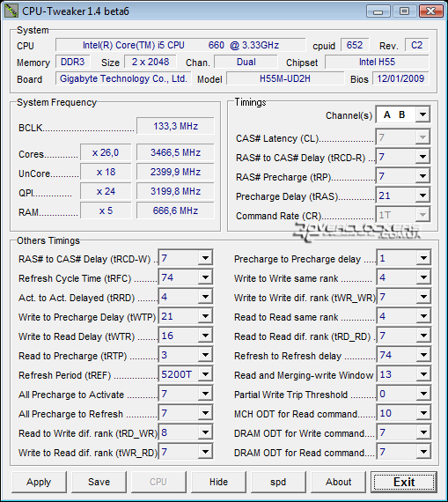This screenshot has height=502, width=448.
Task: Click the Cores multiplier x 26,0 field
Action: click(106, 152)
